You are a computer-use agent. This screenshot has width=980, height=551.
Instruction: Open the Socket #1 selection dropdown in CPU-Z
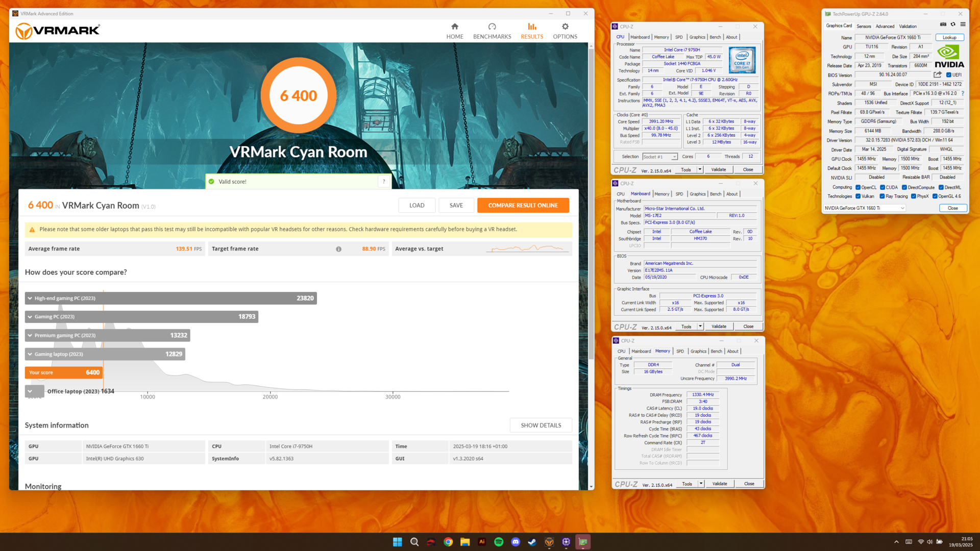[x=659, y=157]
